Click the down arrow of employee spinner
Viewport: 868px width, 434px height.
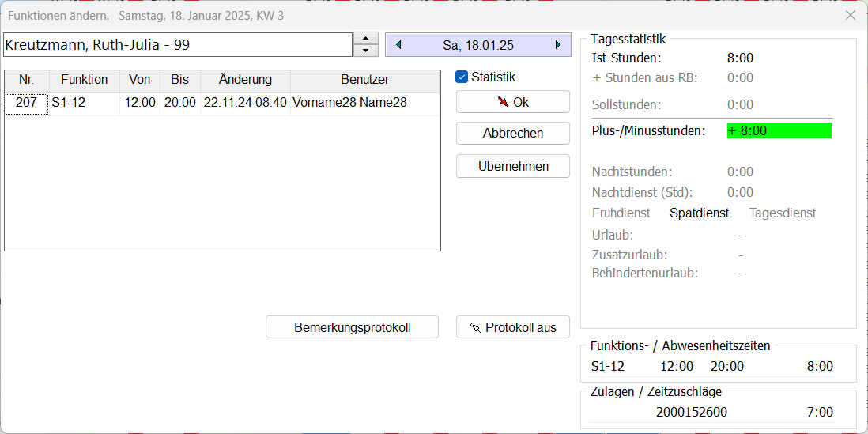[365, 51]
